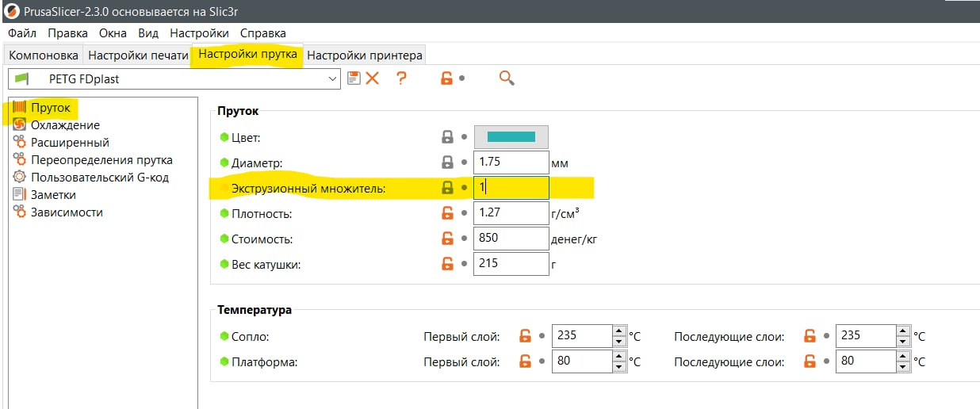Click the unlocked padlock next to Стоимость
The image size is (980, 409).
tap(447, 239)
